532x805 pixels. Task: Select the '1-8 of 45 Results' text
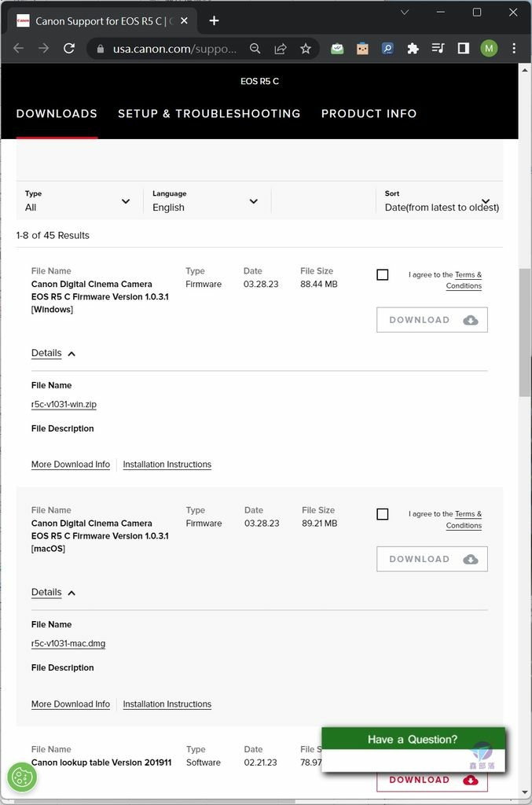(53, 235)
